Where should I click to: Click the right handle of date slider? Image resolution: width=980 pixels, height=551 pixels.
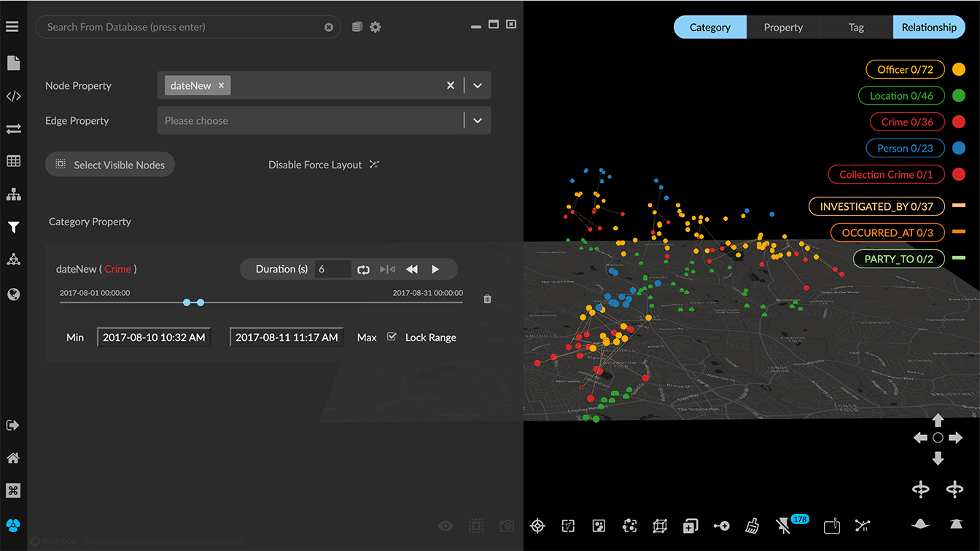(x=201, y=302)
